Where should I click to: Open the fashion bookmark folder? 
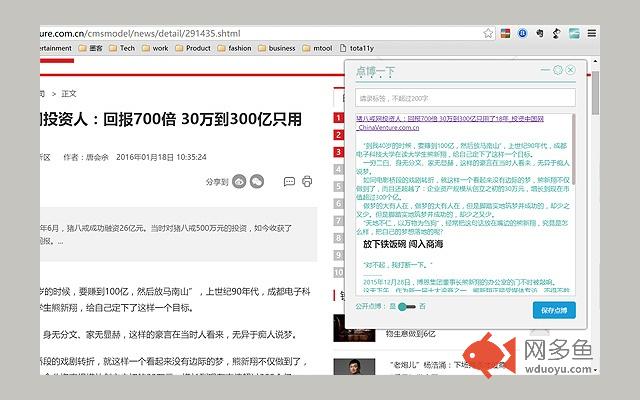click(235, 48)
